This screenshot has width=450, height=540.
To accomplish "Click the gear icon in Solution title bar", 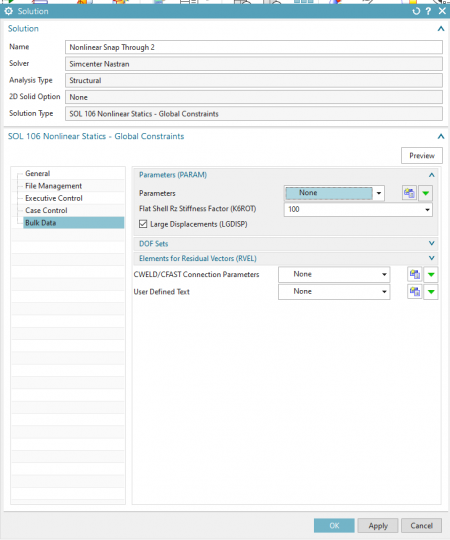I will point(8,11).
